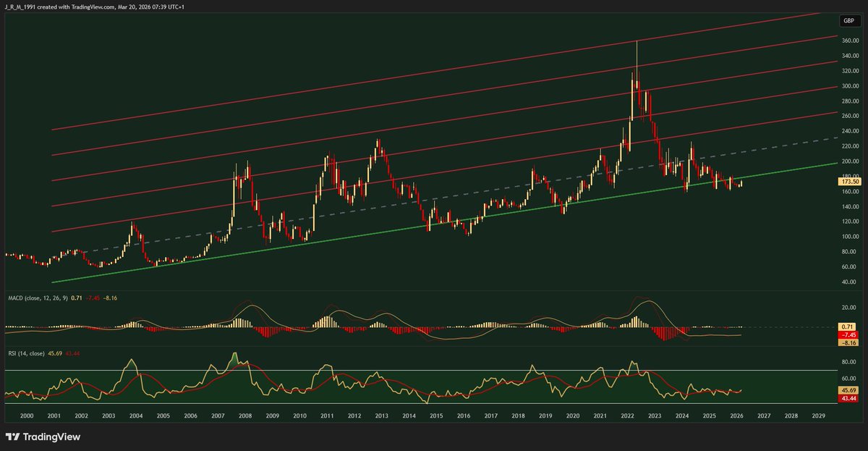This screenshot has width=868, height=451.
Task: Click the 20.00 label on the MACD axis
Action: [x=849, y=308]
